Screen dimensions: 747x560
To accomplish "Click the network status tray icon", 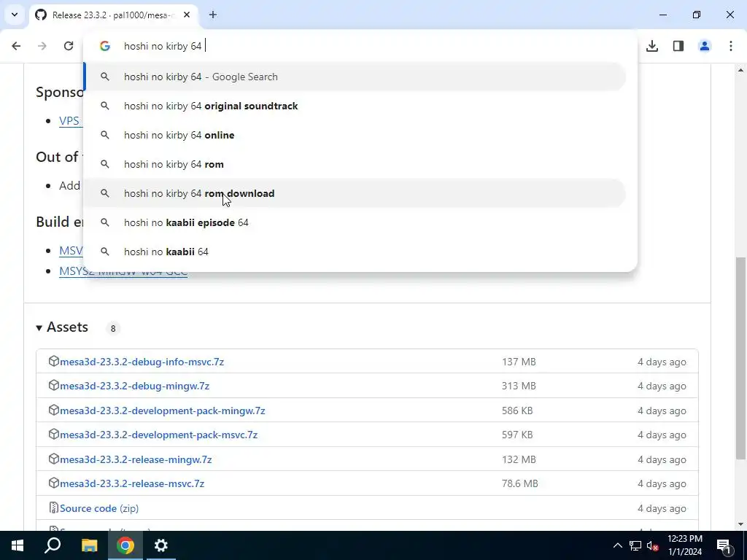I will (x=635, y=545).
